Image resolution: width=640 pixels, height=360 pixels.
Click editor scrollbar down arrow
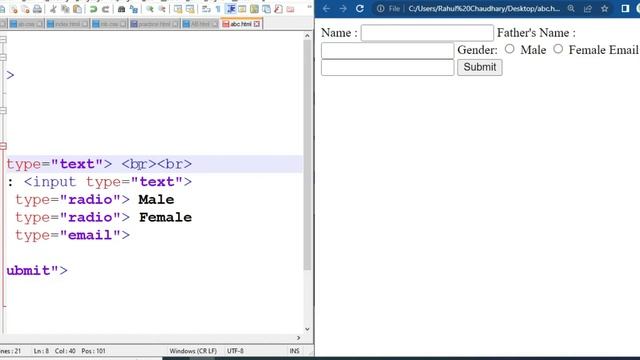[307, 329]
